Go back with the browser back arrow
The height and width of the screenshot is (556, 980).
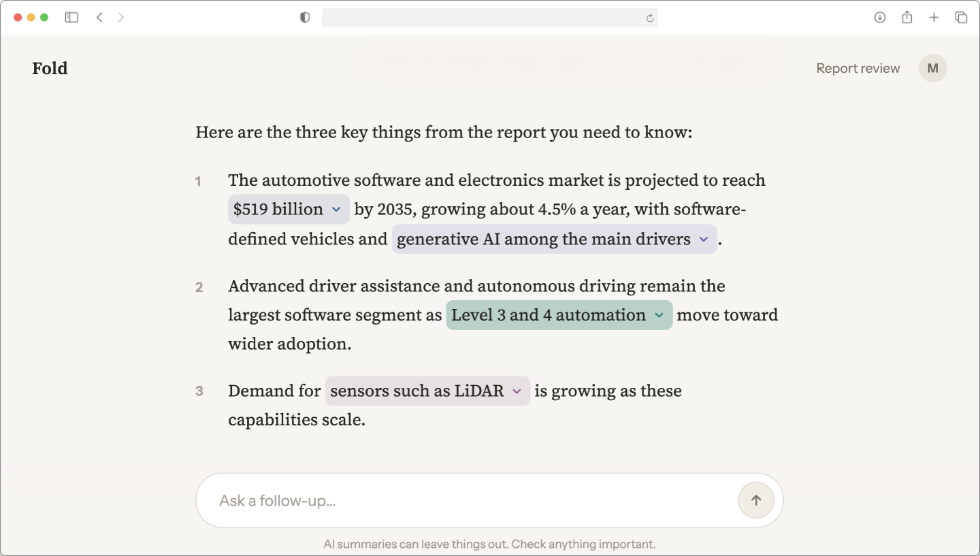tap(99, 18)
